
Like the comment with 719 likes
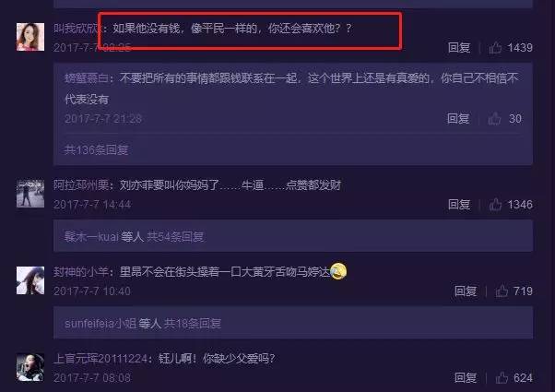point(502,291)
